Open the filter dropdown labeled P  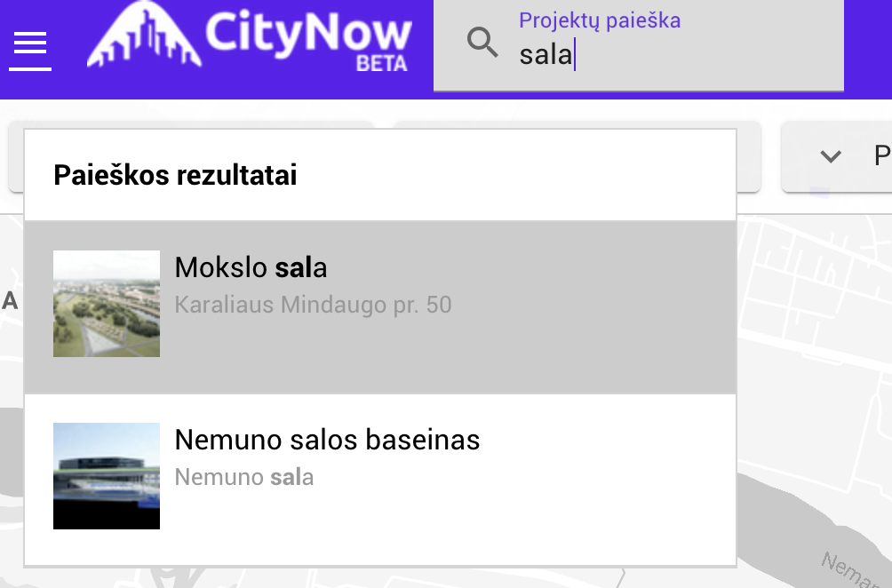coord(837,156)
